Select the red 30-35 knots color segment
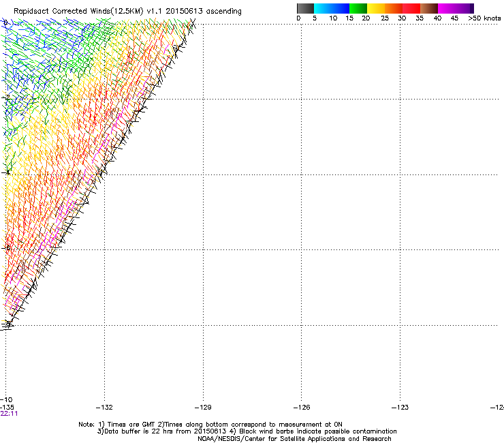 click(411, 8)
